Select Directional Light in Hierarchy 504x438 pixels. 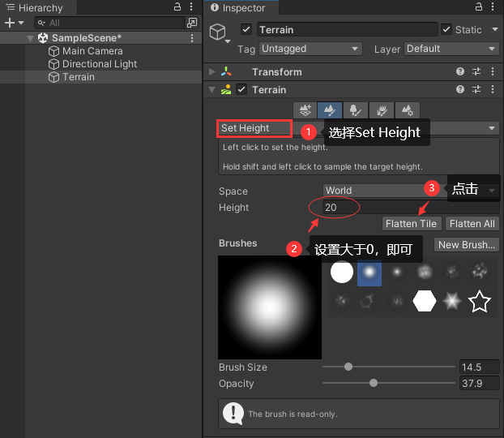(100, 64)
